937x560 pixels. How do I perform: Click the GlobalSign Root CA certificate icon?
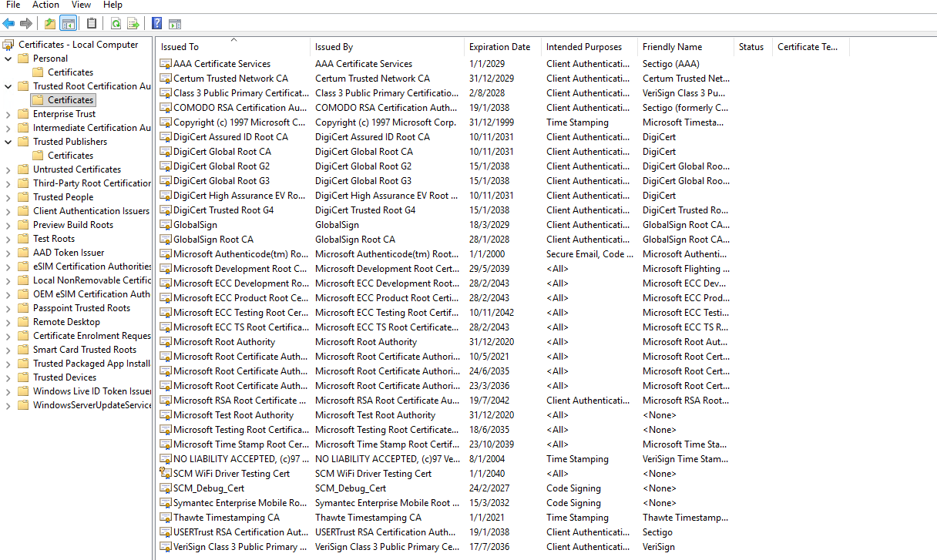click(166, 240)
